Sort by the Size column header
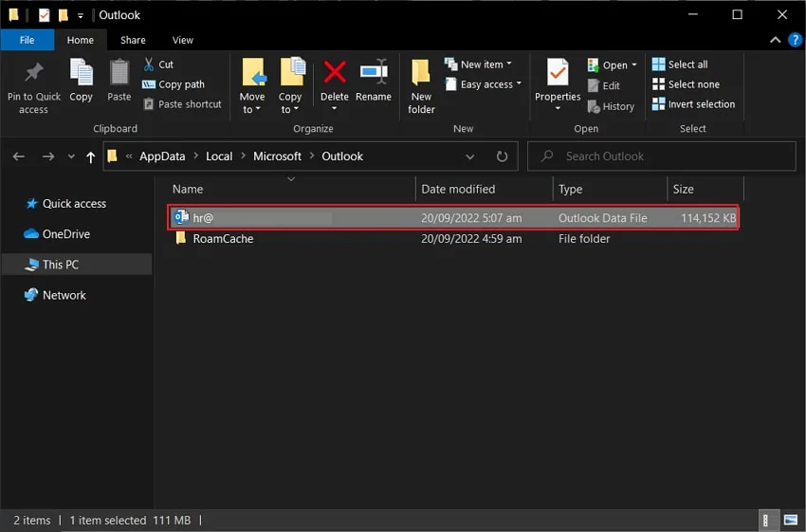 (705, 189)
